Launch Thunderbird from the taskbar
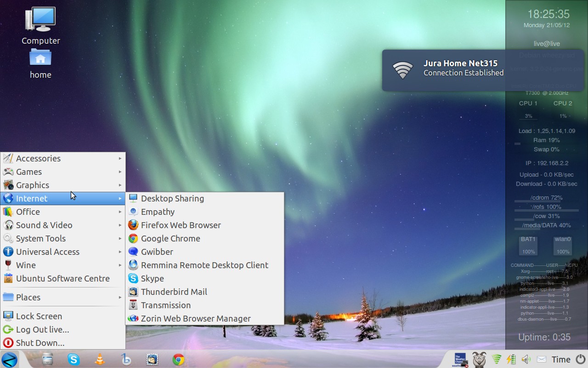Image resolution: width=588 pixels, height=368 pixels. [152, 359]
